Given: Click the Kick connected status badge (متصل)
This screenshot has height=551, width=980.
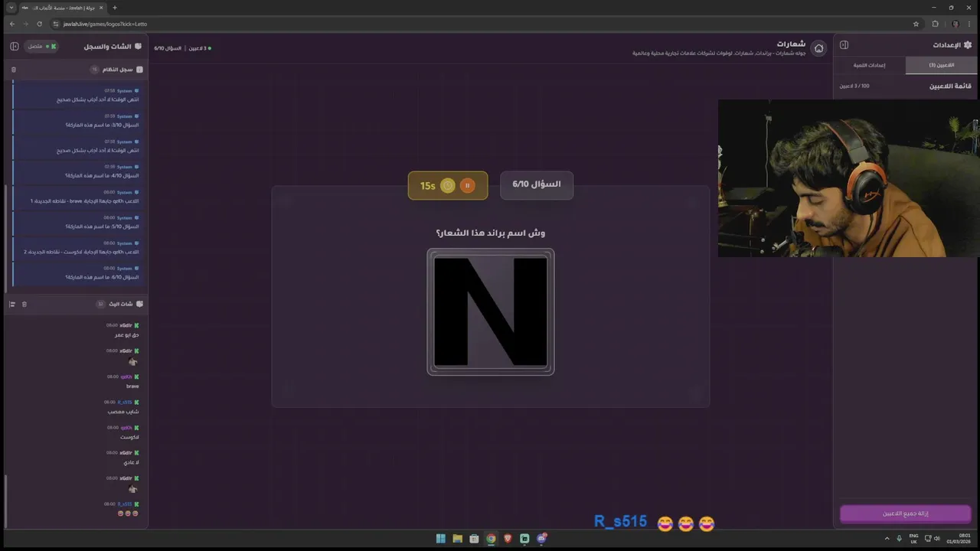Looking at the screenshot, I should (x=41, y=47).
